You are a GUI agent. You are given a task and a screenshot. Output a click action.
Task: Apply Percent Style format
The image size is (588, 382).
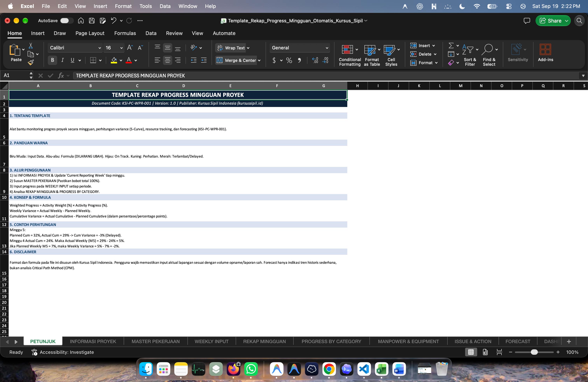click(289, 60)
